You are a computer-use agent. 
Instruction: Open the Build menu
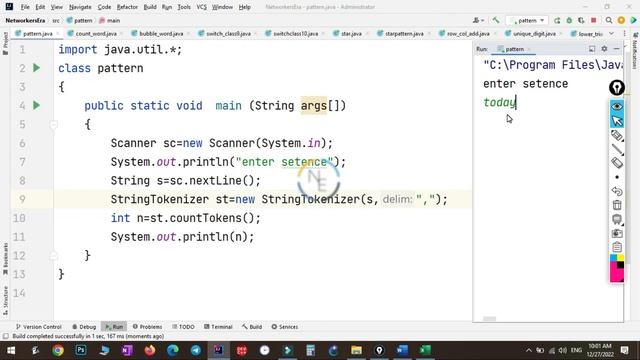click(x=150, y=7)
